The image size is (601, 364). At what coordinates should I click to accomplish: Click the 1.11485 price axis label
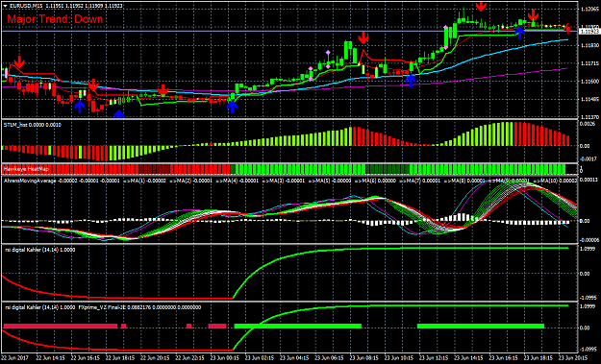pos(589,99)
